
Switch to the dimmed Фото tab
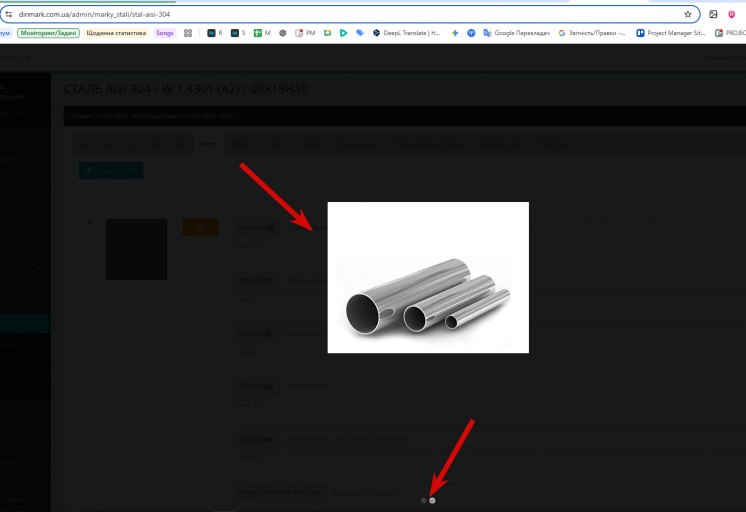pyautogui.click(x=208, y=144)
